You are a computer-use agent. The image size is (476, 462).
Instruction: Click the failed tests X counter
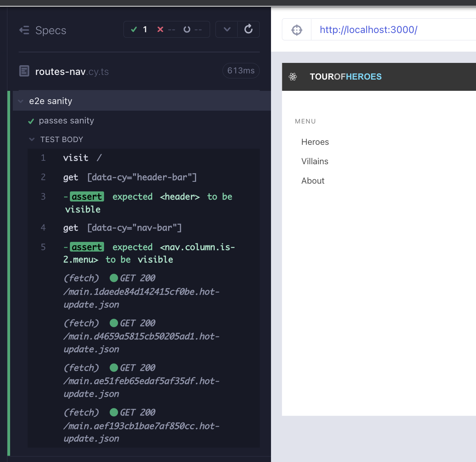coord(166,30)
